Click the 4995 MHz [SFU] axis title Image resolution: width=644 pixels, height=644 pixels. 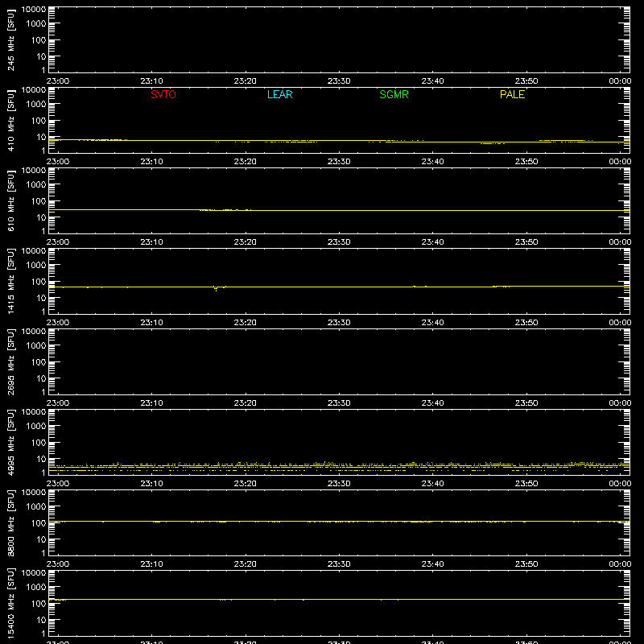10,442
